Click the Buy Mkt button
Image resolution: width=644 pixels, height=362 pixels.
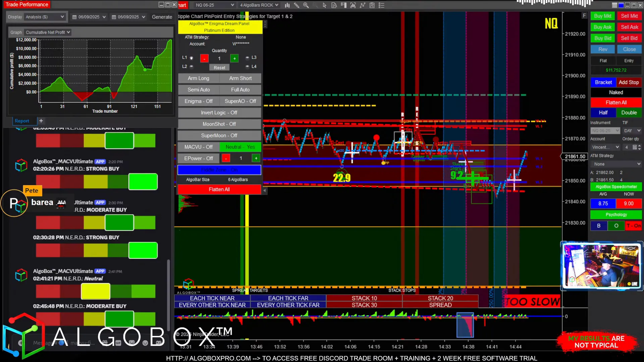[602, 16]
